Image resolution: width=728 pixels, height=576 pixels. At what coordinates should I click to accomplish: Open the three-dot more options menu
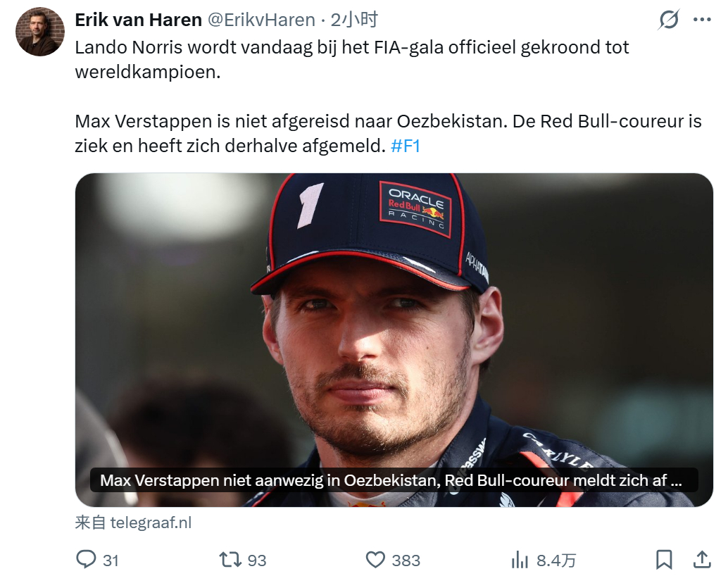point(702,20)
